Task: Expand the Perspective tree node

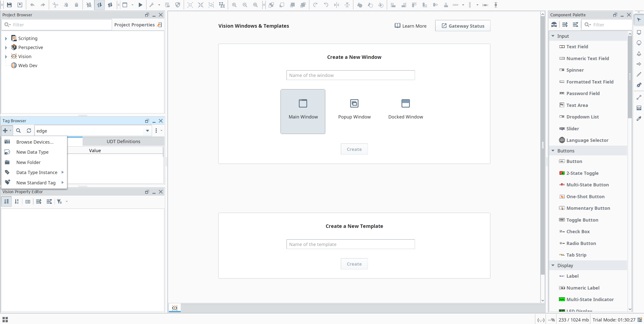Action: pos(6,47)
